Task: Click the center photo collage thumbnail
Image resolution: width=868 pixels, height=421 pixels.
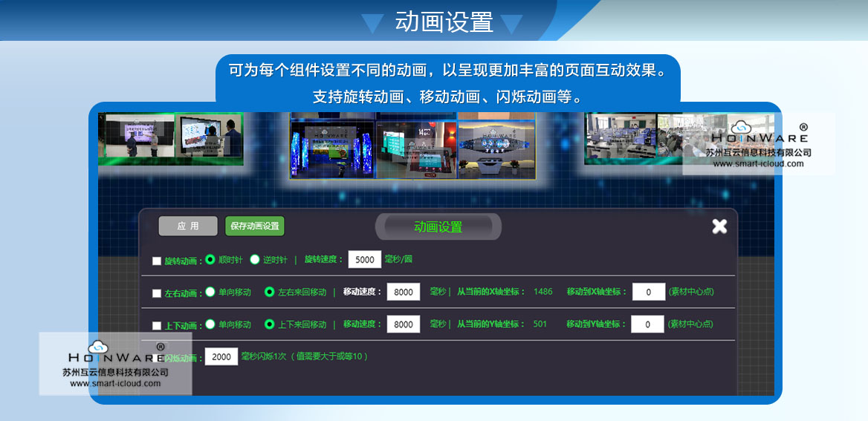Action: coord(412,146)
